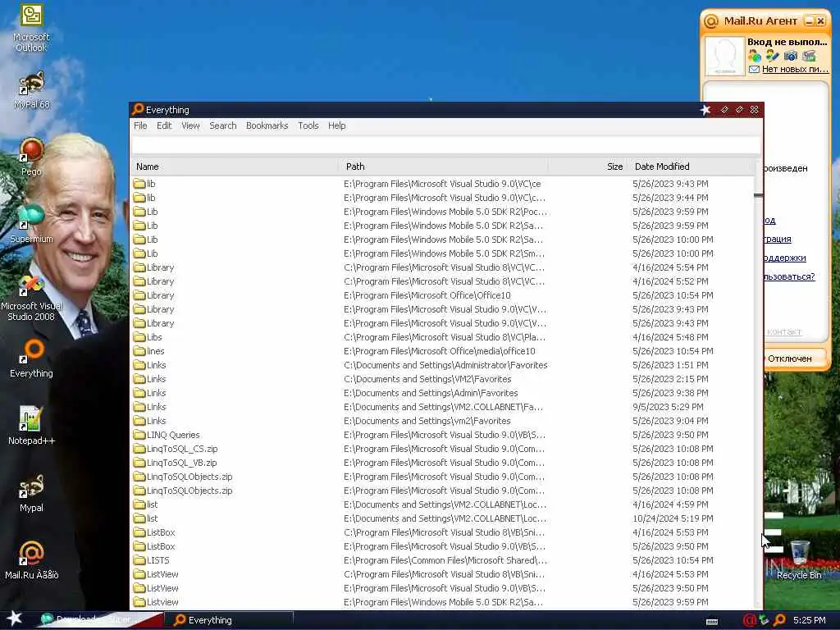This screenshot has height=630, width=840.
Task: Select Links in Documents and Settings\Admin\Favorites
Action: click(x=156, y=393)
